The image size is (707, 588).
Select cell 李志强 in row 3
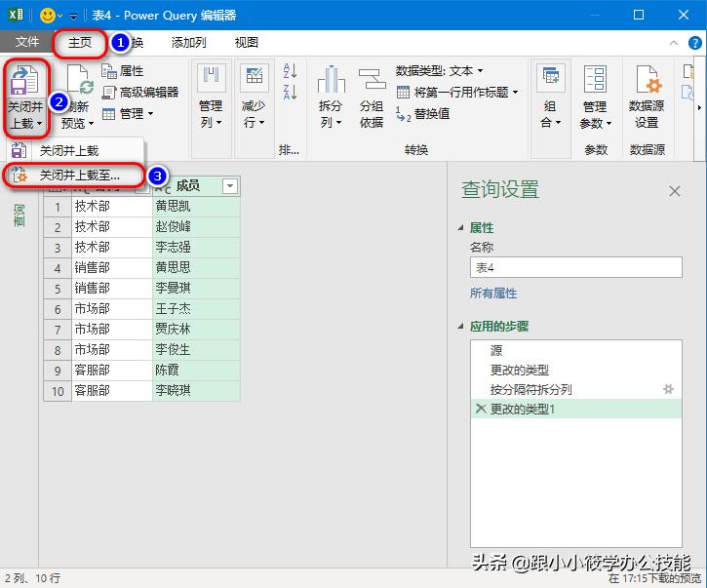tap(197, 248)
